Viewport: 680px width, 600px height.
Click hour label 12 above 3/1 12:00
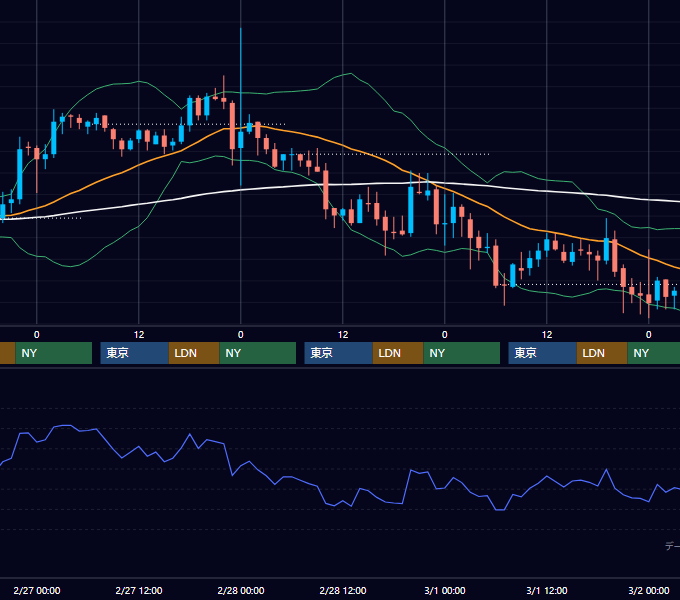coord(547,335)
